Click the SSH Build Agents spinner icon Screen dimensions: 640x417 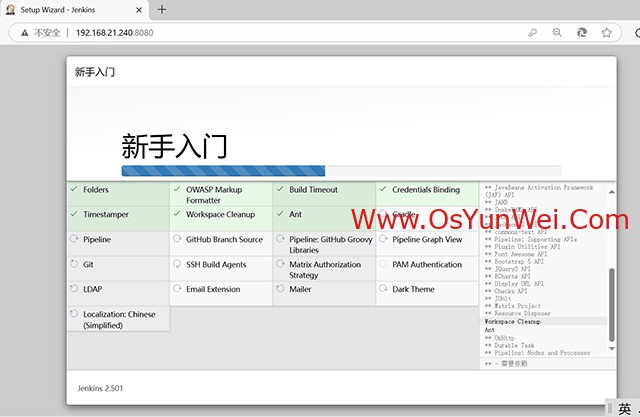(177, 264)
